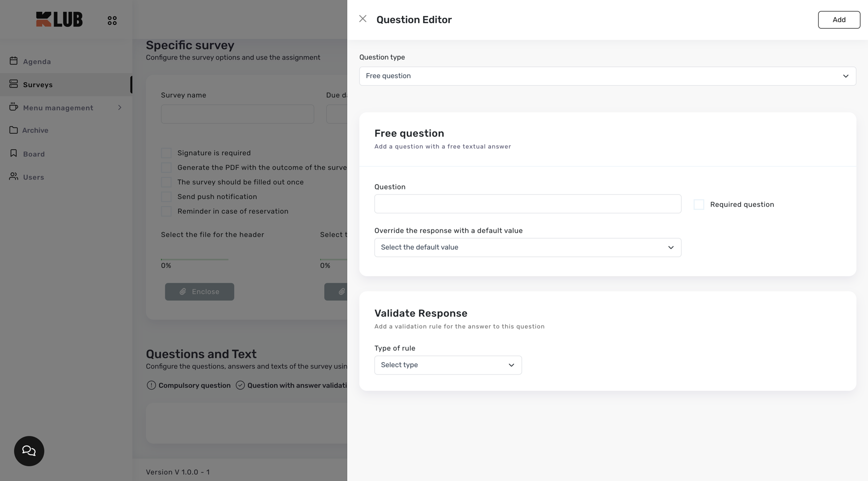
Task: Click the Menu management cup icon
Action: tap(14, 107)
